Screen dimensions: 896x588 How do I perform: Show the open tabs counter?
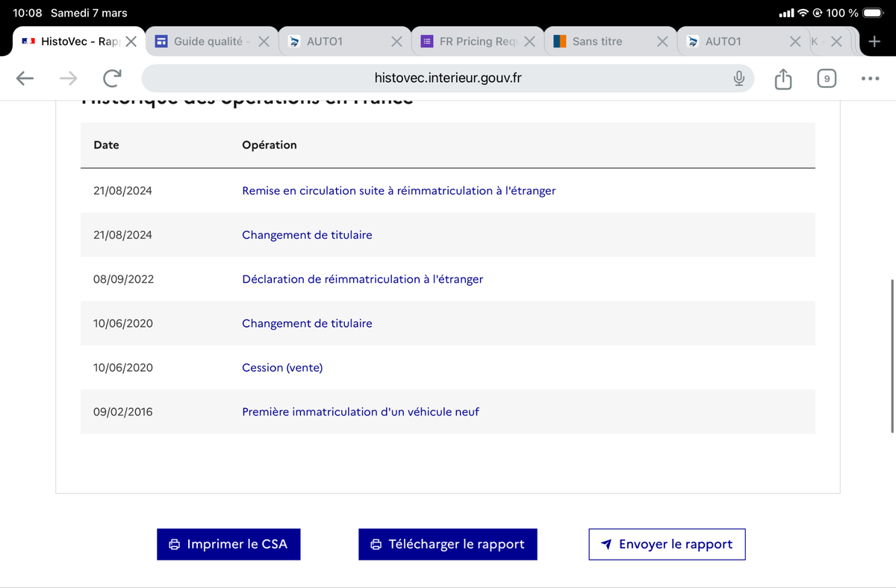[x=826, y=78]
